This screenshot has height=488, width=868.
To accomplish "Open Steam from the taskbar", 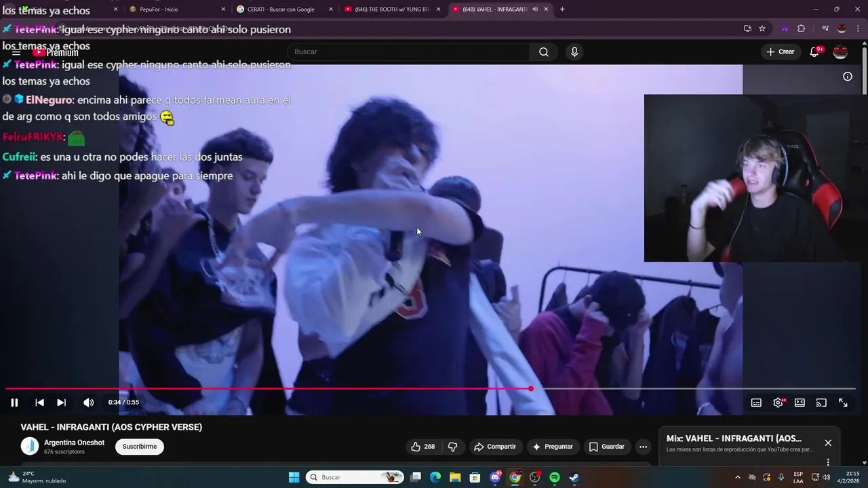I will point(574,477).
